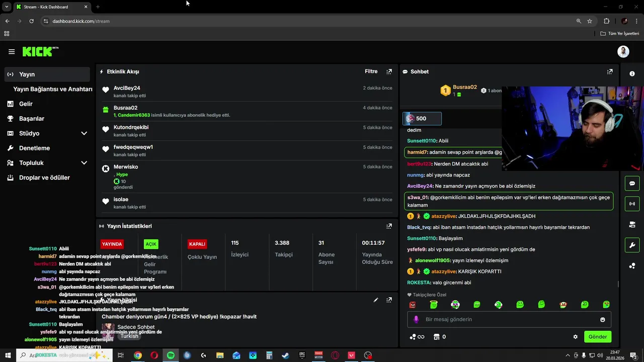
Task: Open chat settings gear icon
Action: click(x=576, y=337)
